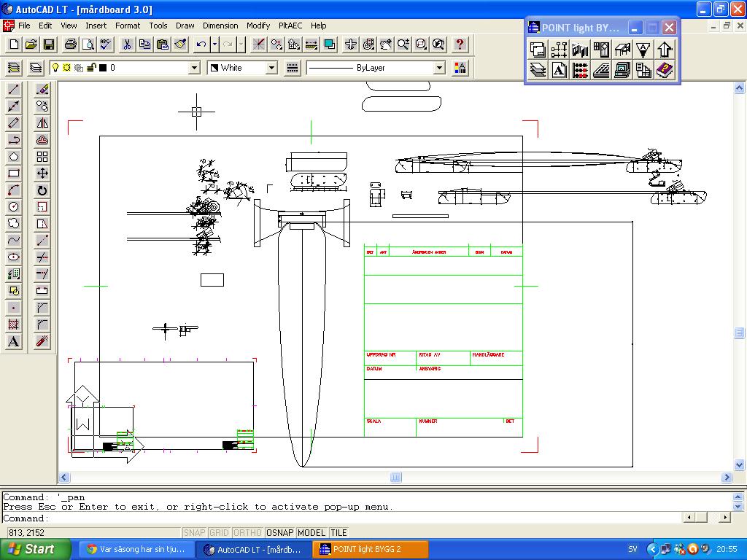Screen dimensions: 747x560
Task: Click the Mirror modify tool
Action: tap(42, 123)
